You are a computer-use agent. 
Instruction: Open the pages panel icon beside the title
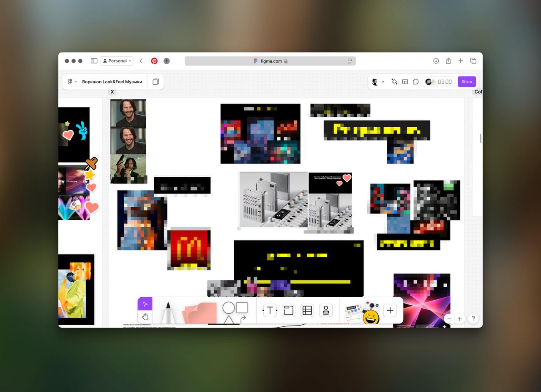156,82
